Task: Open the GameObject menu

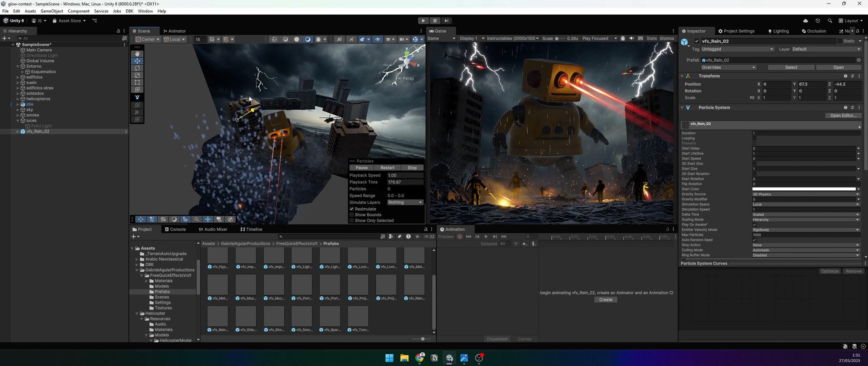Action: 52,11
